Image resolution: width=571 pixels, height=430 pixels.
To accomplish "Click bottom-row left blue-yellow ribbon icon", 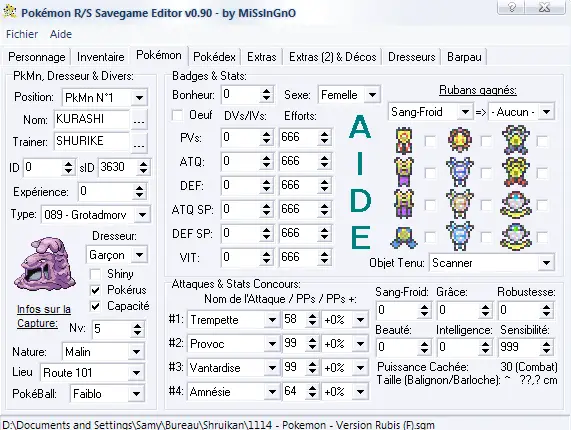I will tap(404, 237).
